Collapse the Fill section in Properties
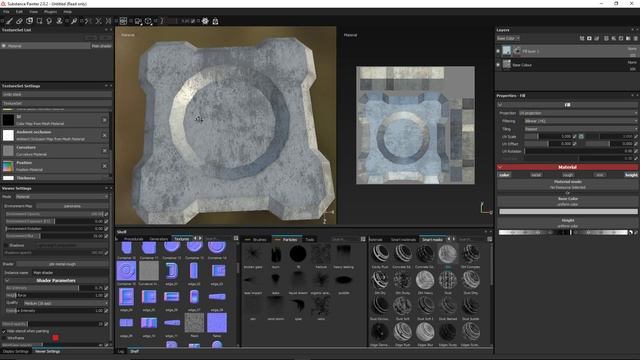Screen dimensions: 640x360 click(x=500, y=104)
